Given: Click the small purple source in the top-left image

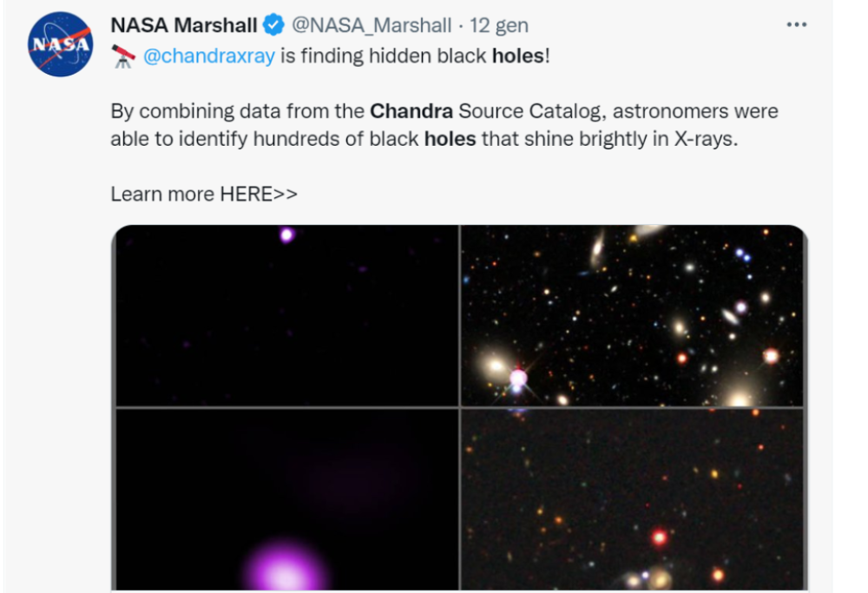Looking at the screenshot, I should pyautogui.click(x=286, y=234).
